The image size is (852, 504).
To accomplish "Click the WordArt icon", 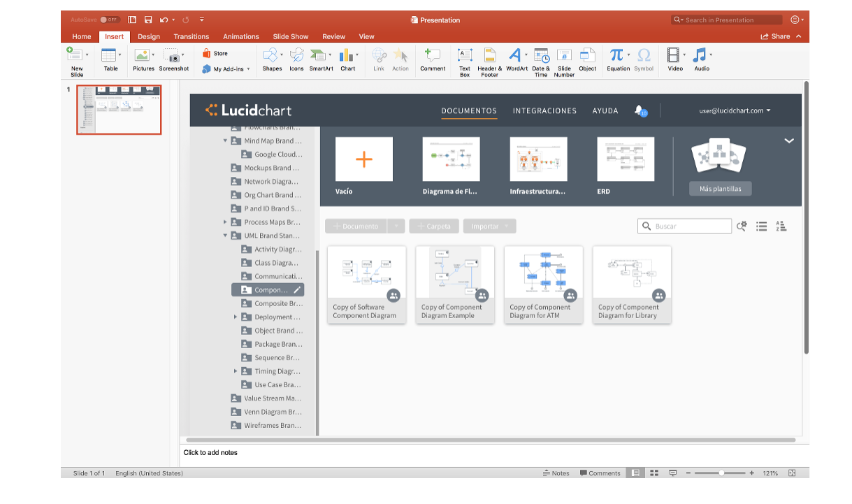I will [x=514, y=55].
